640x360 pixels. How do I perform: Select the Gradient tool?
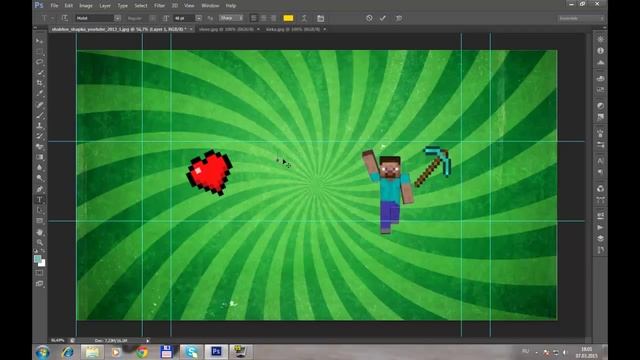(x=40, y=157)
